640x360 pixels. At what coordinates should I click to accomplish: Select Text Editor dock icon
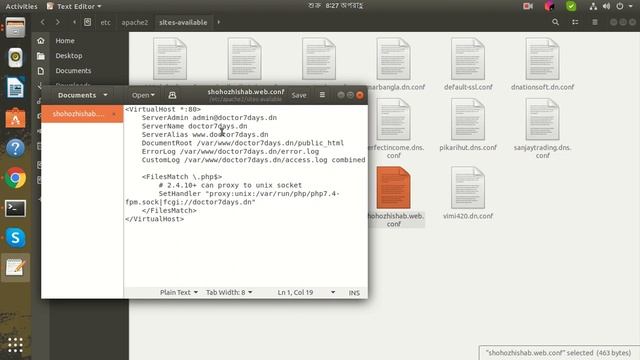coord(15,268)
